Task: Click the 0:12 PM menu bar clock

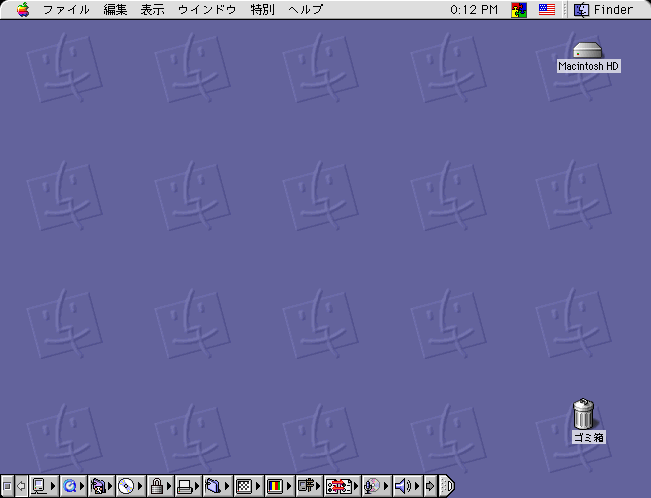Action: 474,10
